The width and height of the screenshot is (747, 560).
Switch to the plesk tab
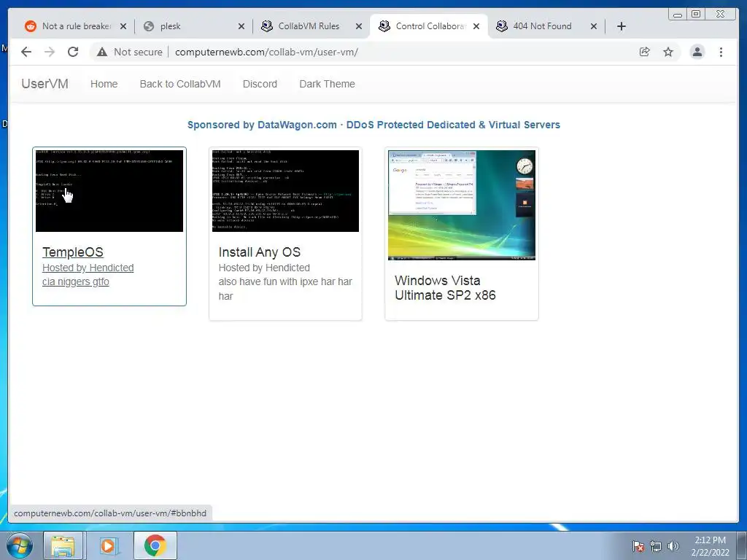(x=194, y=26)
